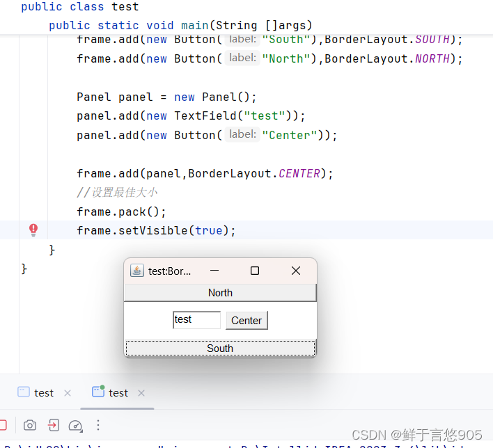Viewport: 493px width, 448px height.
Task: Click the red breakpoint lightbulb in gutter
Action: (33, 230)
